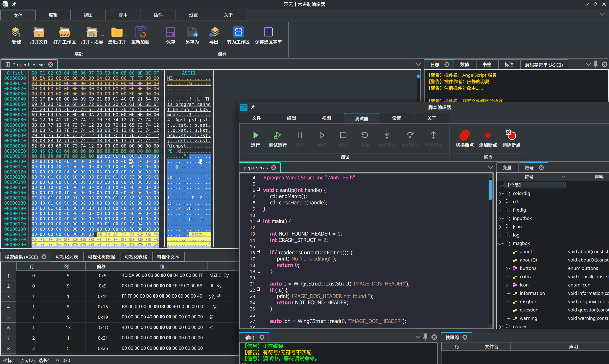Image resolution: width=609 pixels, height=364 pixels.
Task: Open 可视化树数据 tab
Action: tap(101, 257)
